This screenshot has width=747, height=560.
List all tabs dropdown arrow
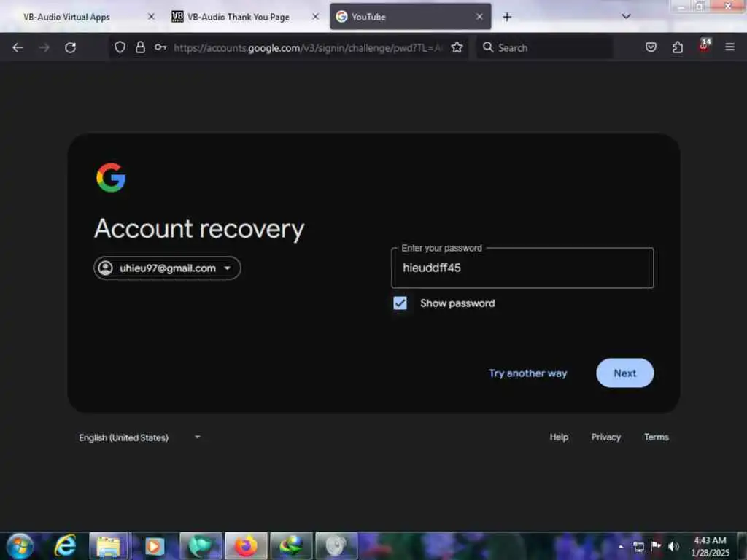pyautogui.click(x=626, y=16)
